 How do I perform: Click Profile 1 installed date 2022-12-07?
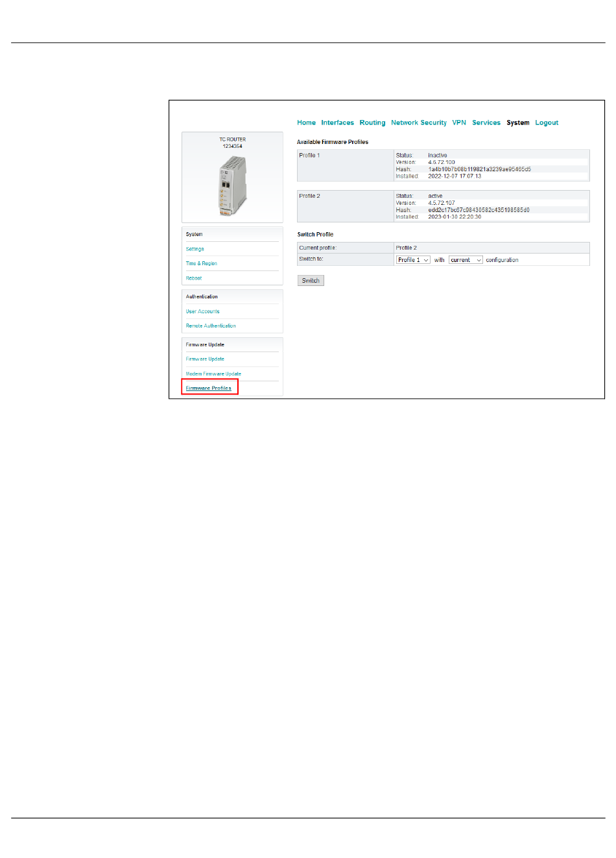[x=455, y=176]
